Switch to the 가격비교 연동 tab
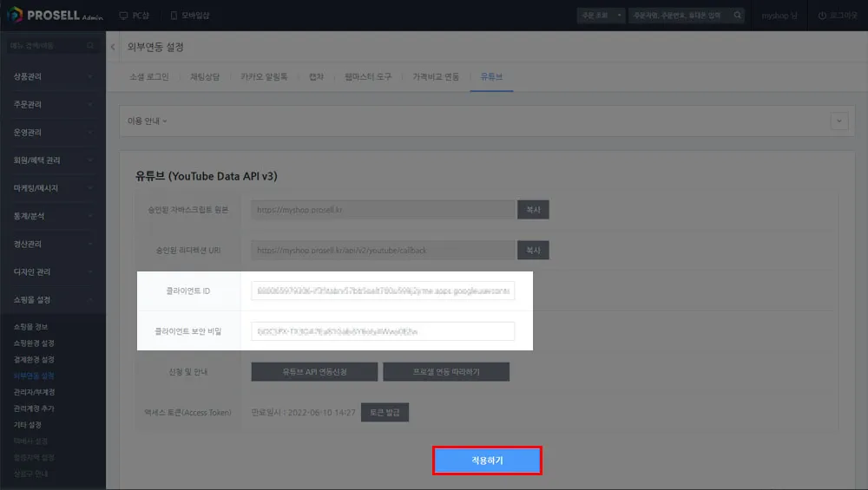Viewport: 868px width, 490px height. coord(436,77)
